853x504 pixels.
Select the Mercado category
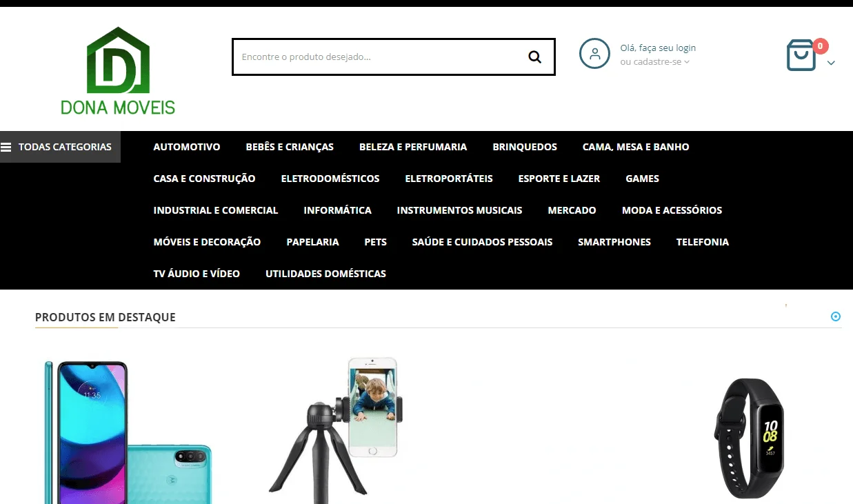[x=572, y=210]
